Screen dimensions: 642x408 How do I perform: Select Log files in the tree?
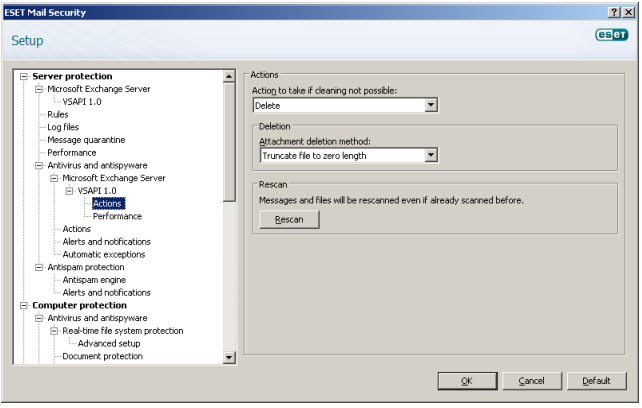point(63,127)
